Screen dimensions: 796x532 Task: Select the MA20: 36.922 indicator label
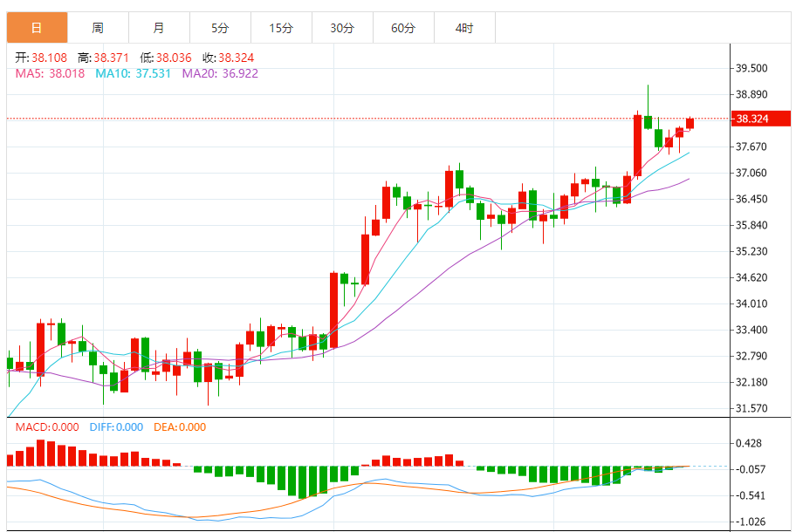point(220,73)
